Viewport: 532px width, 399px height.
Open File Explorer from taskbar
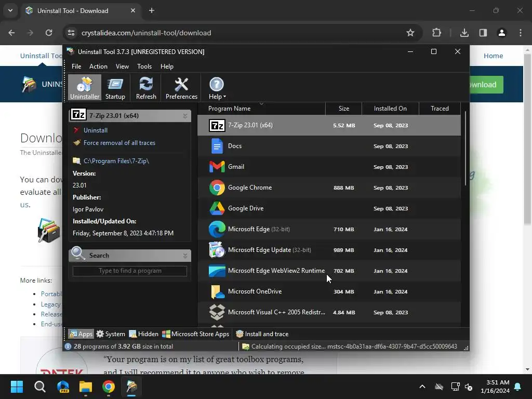tap(86, 387)
